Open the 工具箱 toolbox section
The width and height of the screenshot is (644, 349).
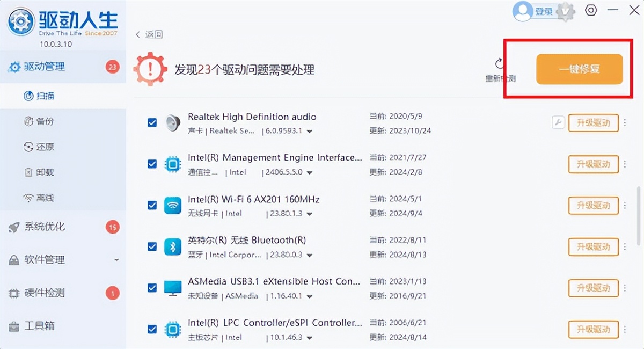pyautogui.click(x=63, y=326)
